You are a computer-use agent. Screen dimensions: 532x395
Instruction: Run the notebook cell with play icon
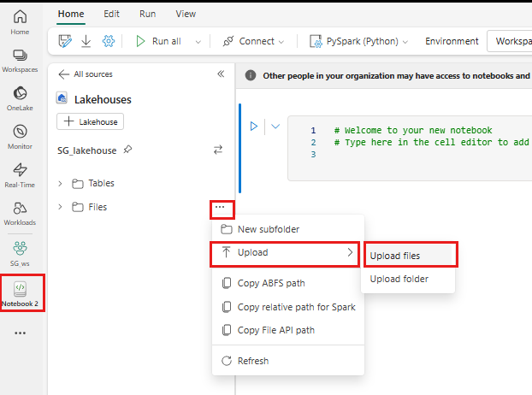pyautogui.click(x=254, y=127)
